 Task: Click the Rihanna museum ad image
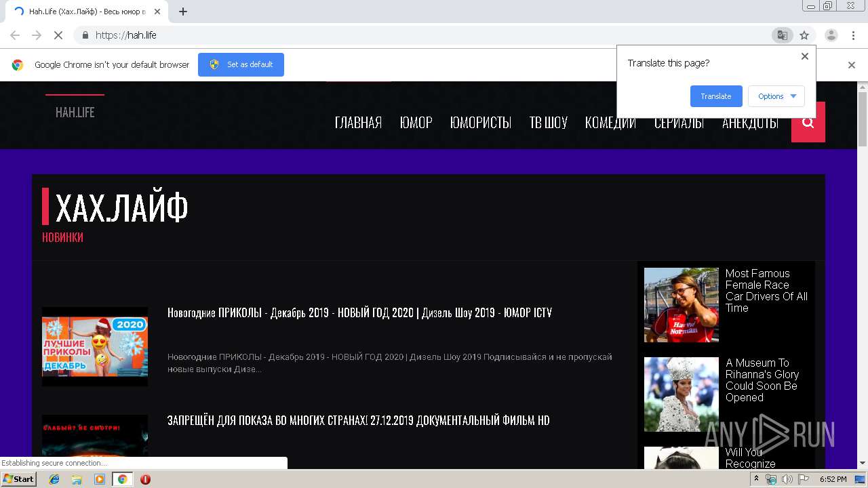coord(681,394)
